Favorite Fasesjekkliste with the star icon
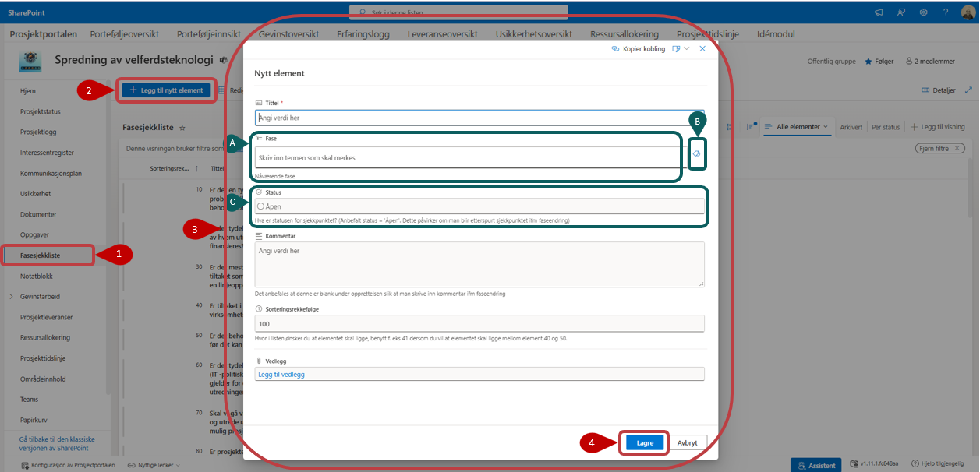980x472 pixels. [182, 127]
